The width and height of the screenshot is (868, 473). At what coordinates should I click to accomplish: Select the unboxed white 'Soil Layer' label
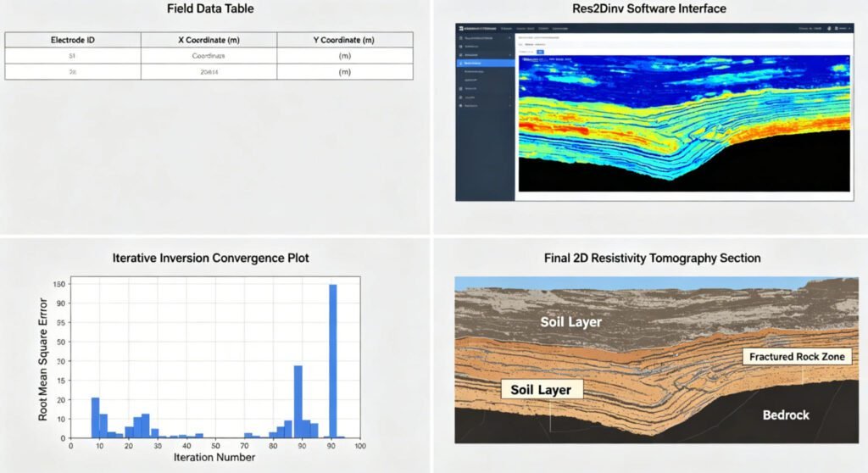570,322
